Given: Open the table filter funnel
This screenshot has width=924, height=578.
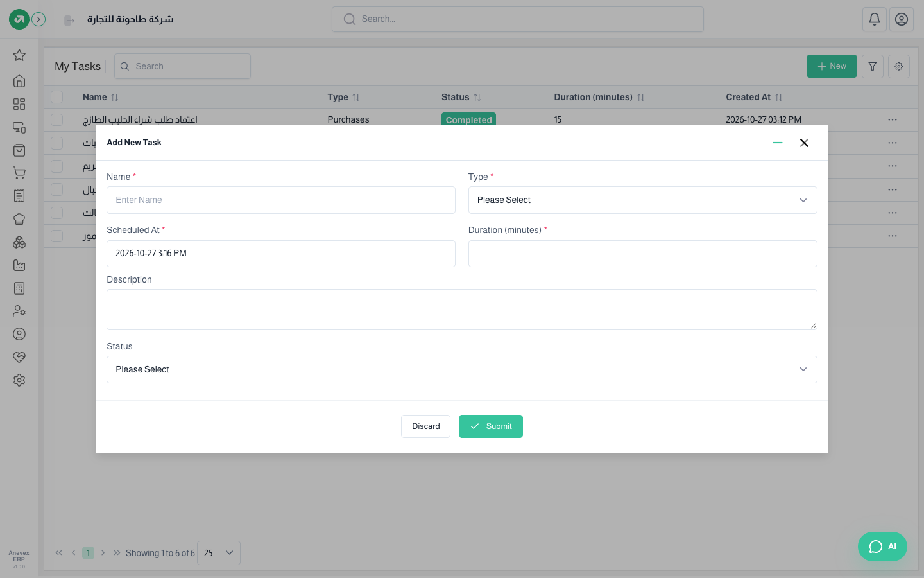Looking at the screenshot, I should [873, 66].
